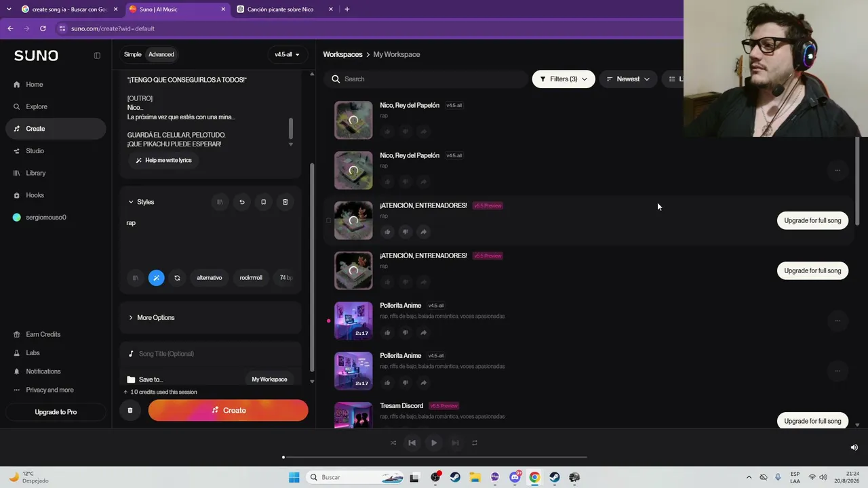Save the current style as preset
Image resolution: width=868 pixels, height=488 pixels.
(263, 202)
